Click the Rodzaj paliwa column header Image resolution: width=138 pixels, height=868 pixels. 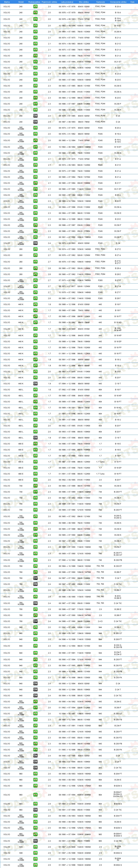tap(34, 2)
